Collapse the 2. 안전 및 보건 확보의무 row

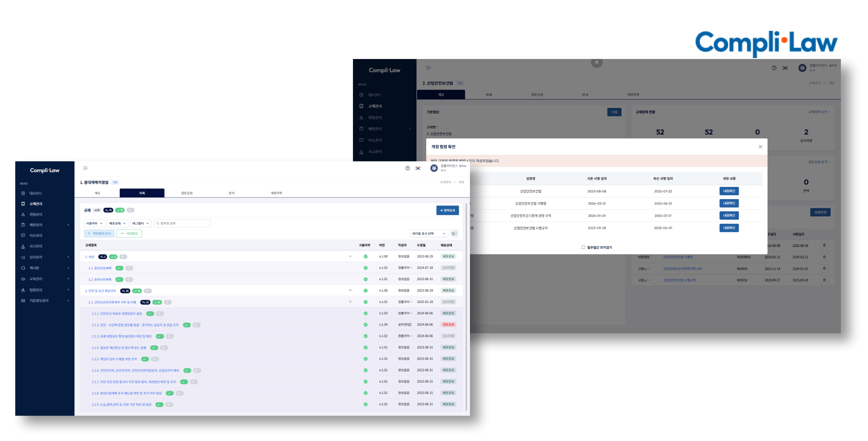(350, 290)
